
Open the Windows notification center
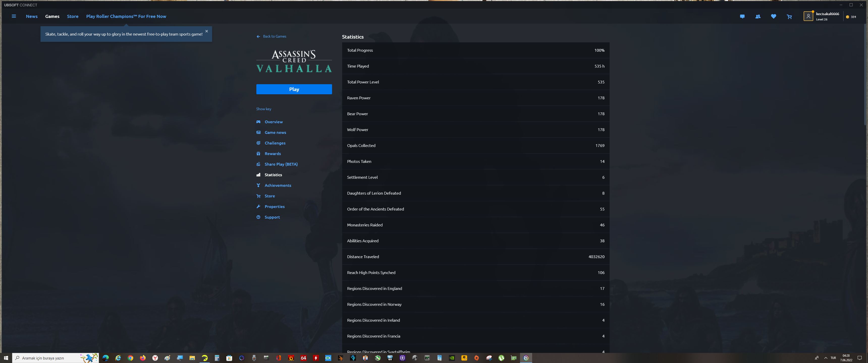pos(860,358)
